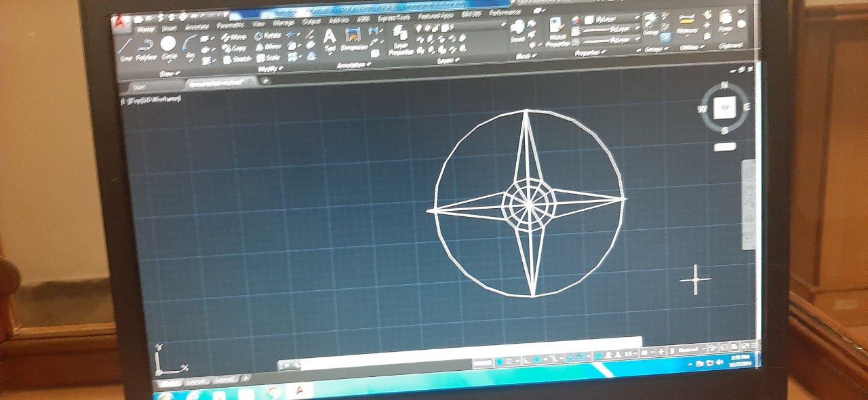Click the Insert block icon
Viewport: 868px width, 400px height.
(518, 31)
